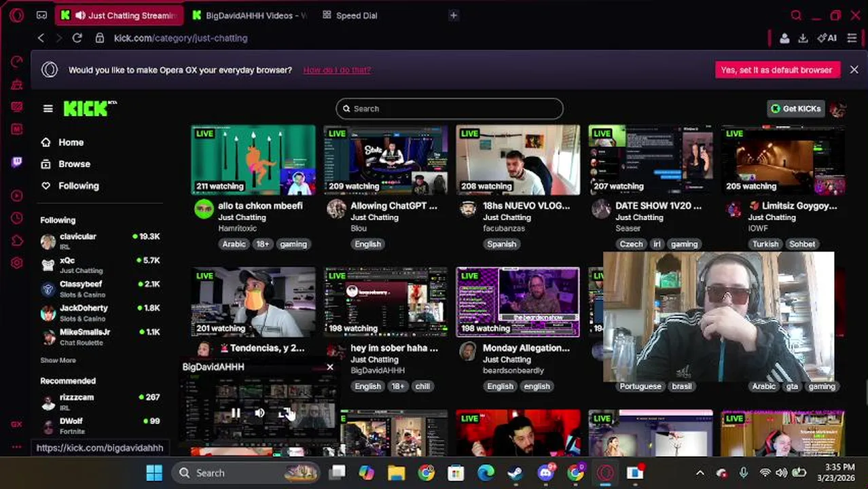Open Kick user avatar menu

point(838,109)
